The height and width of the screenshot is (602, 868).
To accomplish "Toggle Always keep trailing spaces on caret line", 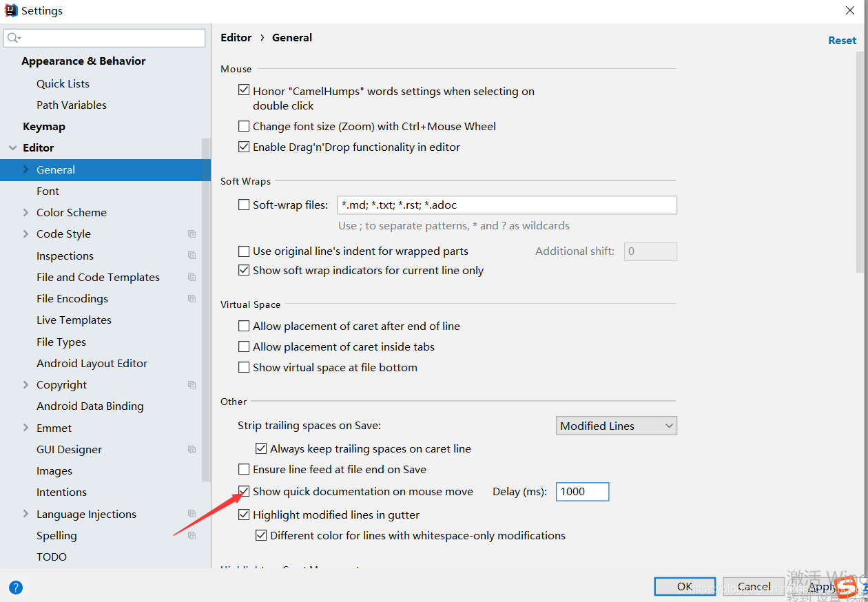I will (261, 448).
